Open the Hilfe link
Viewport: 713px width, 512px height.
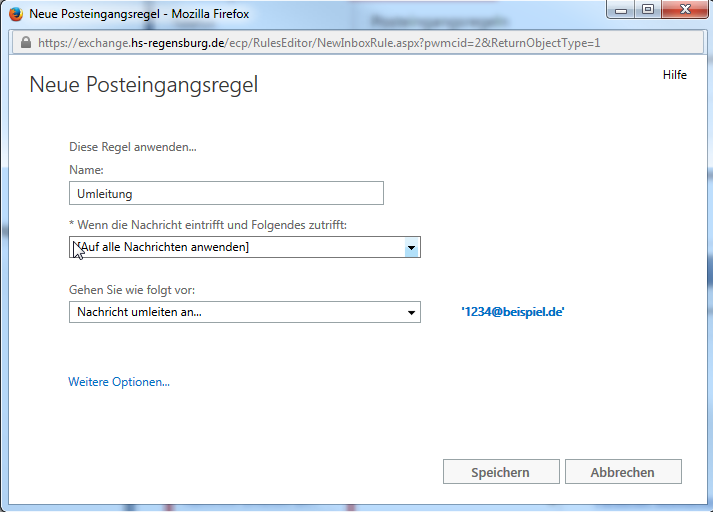(x=674, y=76)
